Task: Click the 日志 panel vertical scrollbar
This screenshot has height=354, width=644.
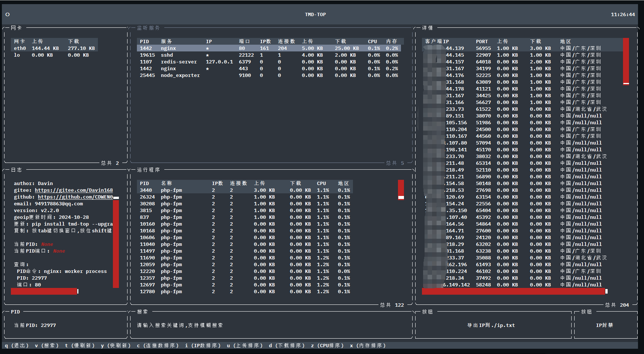Action: [x=116, y=242]
